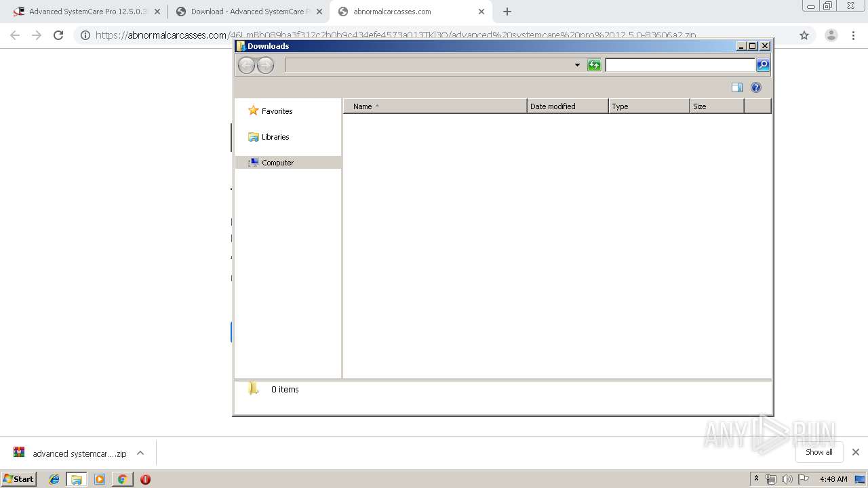Select the Favorites star in the navigation pane
Viewport: 868px width, 488px height.
tap(254, 110)
